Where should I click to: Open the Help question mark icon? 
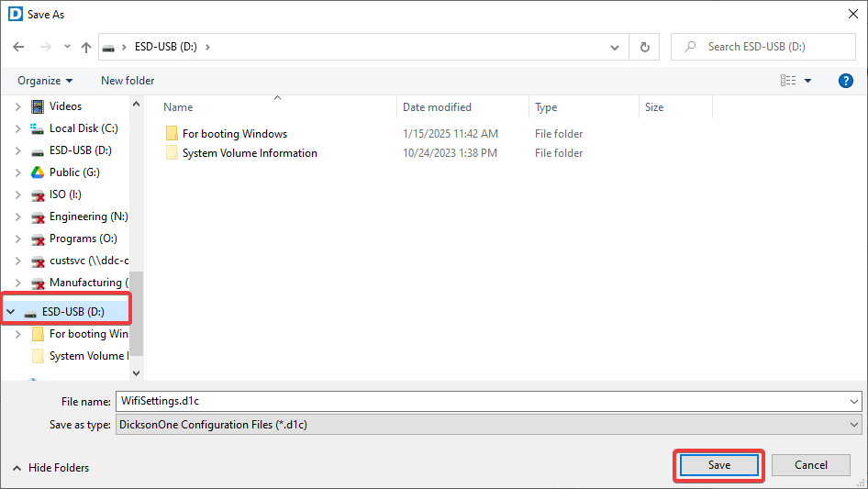(846, 81)
